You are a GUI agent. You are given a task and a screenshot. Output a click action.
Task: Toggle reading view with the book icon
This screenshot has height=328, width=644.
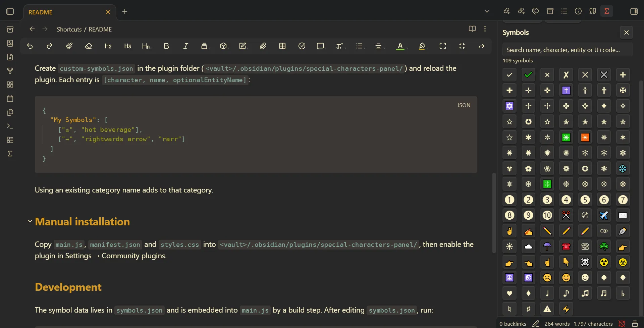pyautogui.click(x=472, y=29)
